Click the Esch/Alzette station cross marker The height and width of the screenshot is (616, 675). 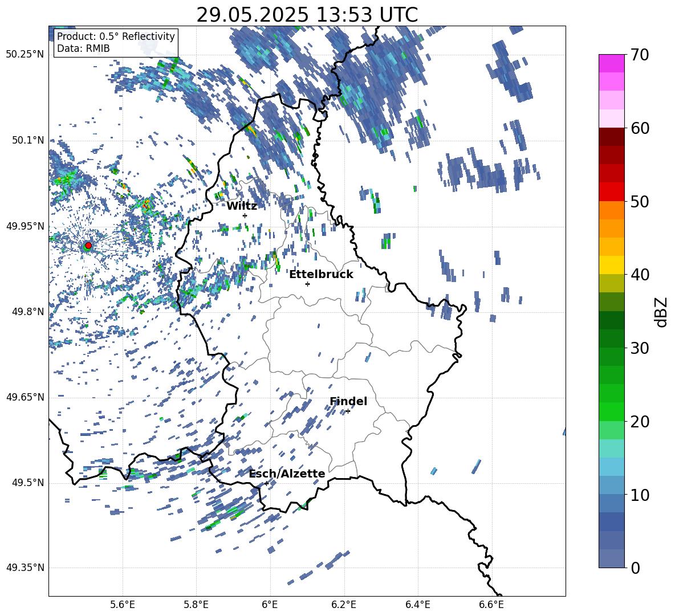(266, 483)
